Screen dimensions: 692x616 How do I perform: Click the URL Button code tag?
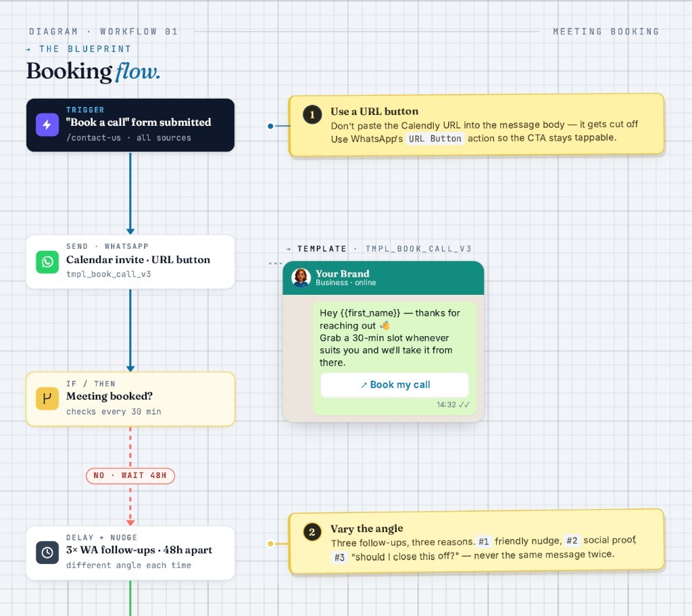click(435, 139)
